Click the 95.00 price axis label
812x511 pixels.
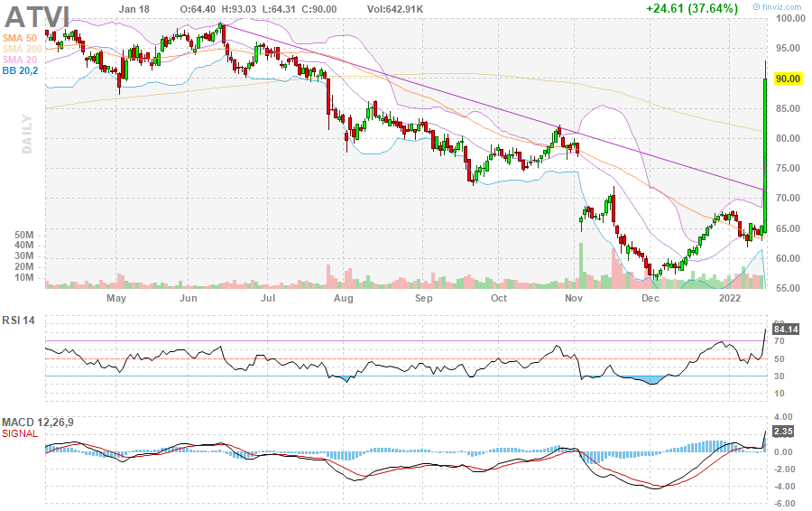pyautogui.click(x=788, y=48)
